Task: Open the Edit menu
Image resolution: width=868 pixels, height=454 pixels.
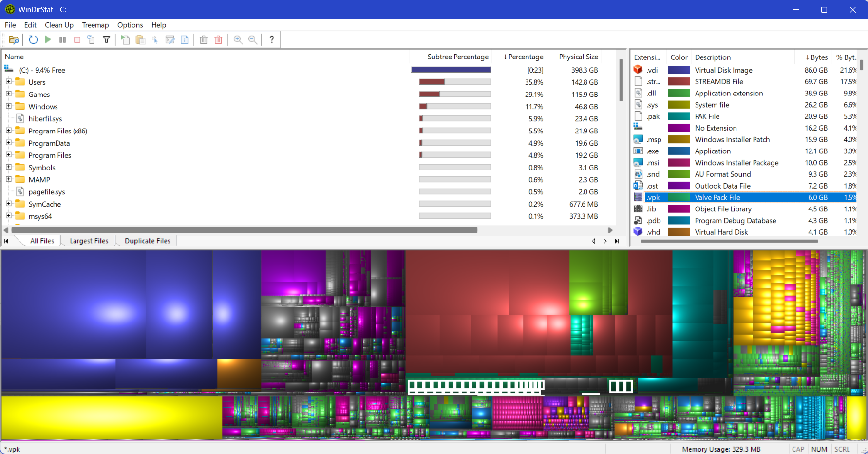Action: coord(30,25)
